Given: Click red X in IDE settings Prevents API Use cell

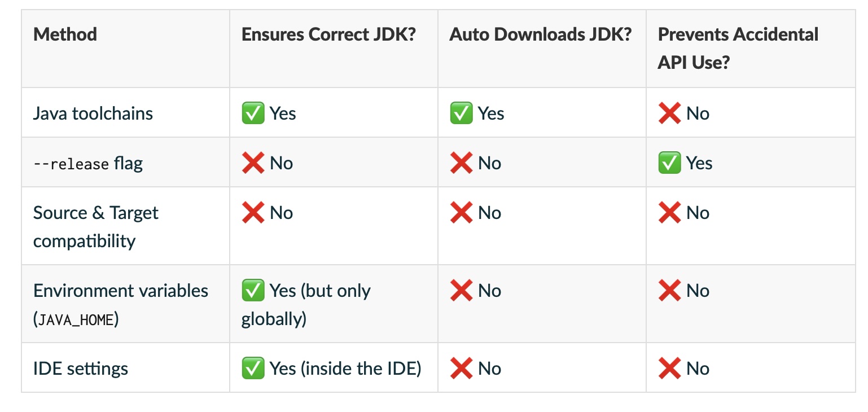Looking at the screenshot, I should [x=669, y=369].
